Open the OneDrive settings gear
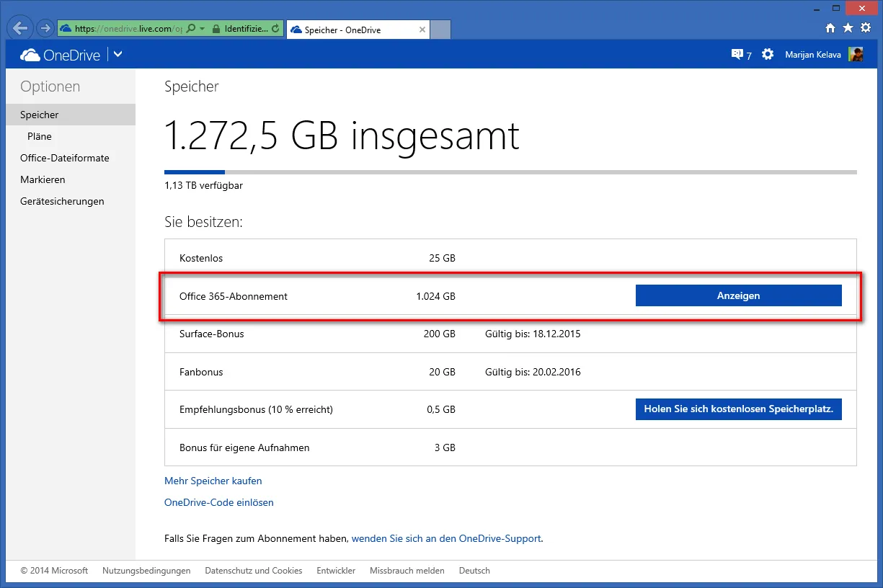 coord(768,54)
